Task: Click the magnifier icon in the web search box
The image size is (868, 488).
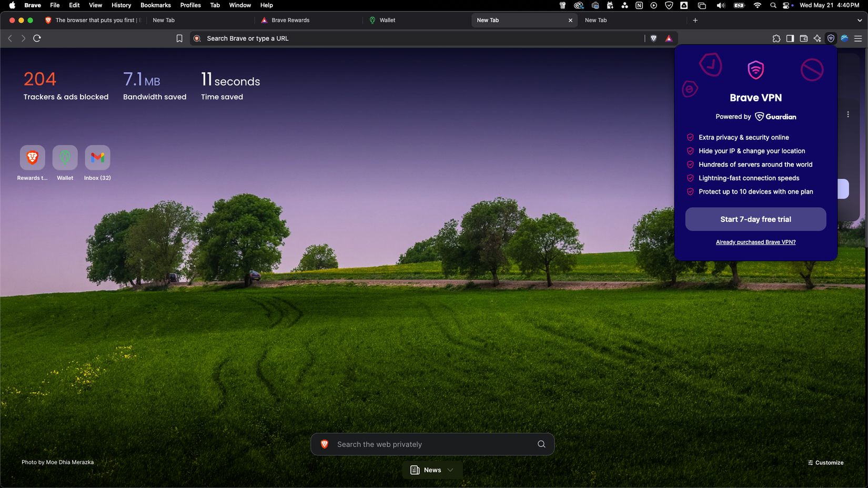Action: (x=541, y=444)
